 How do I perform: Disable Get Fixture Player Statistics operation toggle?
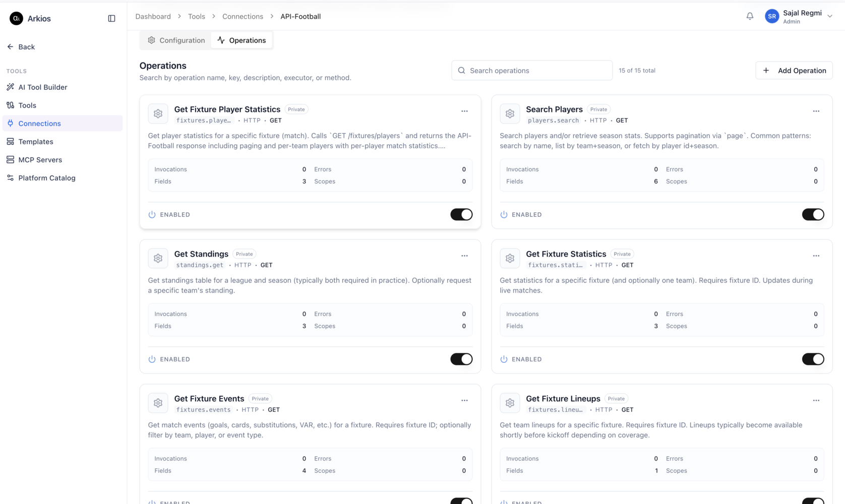point(461,215)
